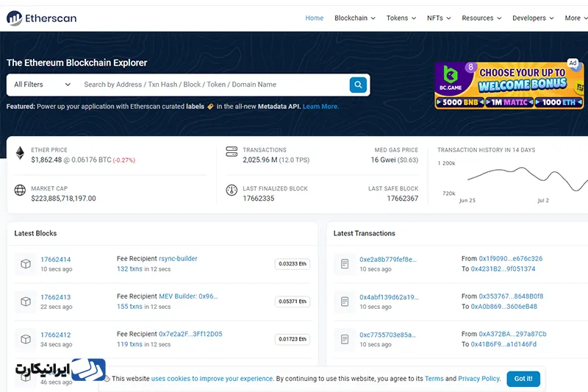
Task: Click the Ether price value $1,862.48
Action: click(46, 160)
